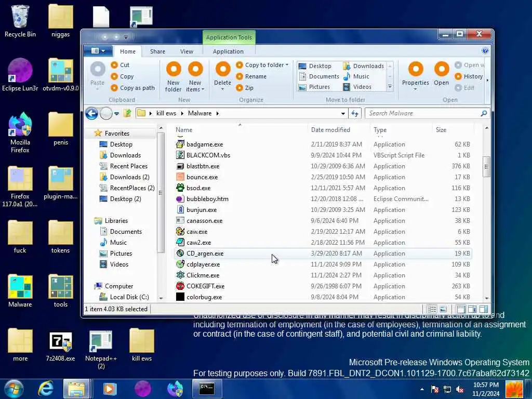532x399 pixels.
Task: Open Pictures under Libraries
Action: (116, 254)
